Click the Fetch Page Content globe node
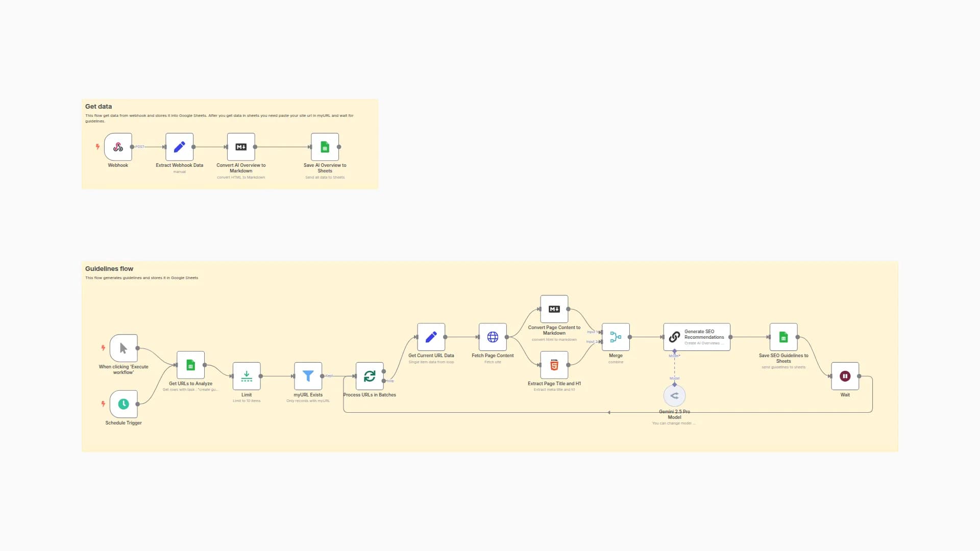Viewport: 980px width, 551px height. click(x=493, y=337)
